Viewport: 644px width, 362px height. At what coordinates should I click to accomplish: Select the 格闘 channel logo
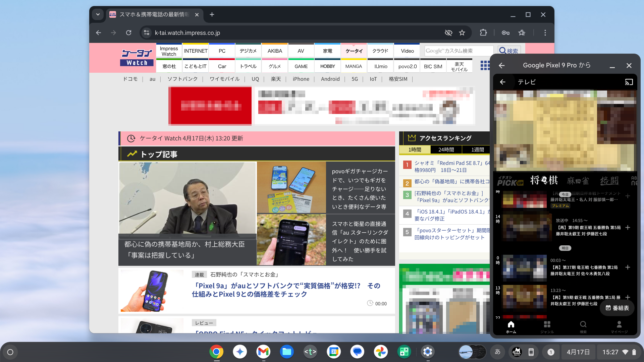609,181
